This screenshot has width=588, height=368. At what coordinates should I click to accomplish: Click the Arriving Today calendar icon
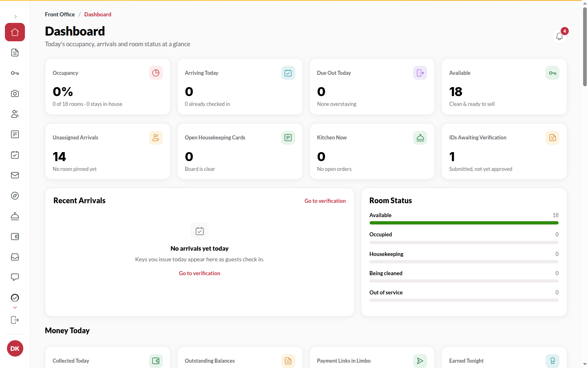[288, 73]
